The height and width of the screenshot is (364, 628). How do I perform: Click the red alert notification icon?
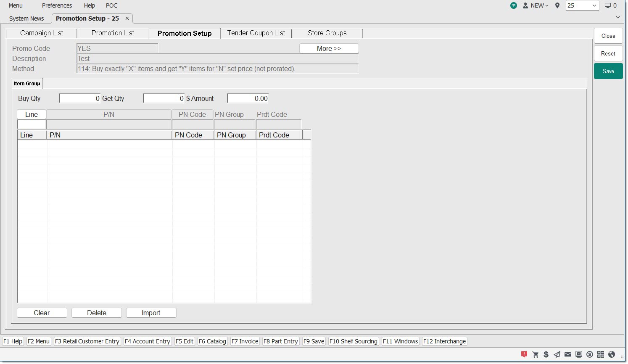coord(524,354)
